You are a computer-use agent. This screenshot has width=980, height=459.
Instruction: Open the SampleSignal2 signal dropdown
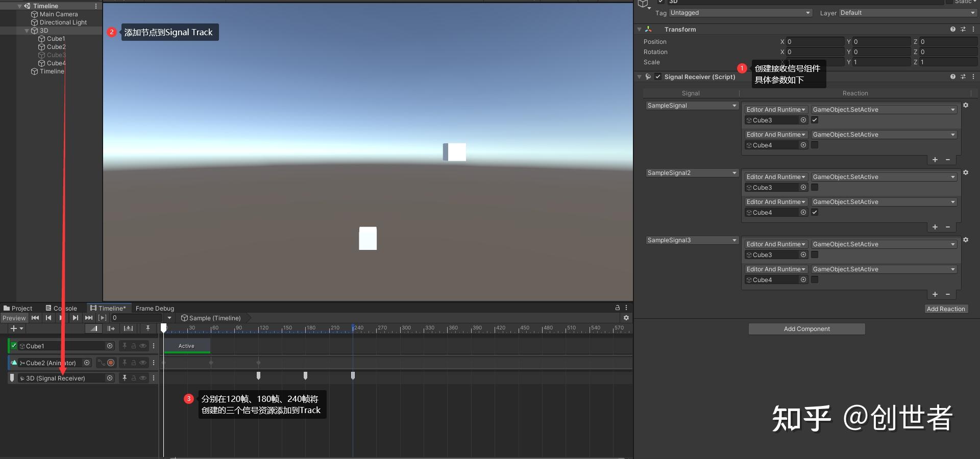click(x=692, y=172)
